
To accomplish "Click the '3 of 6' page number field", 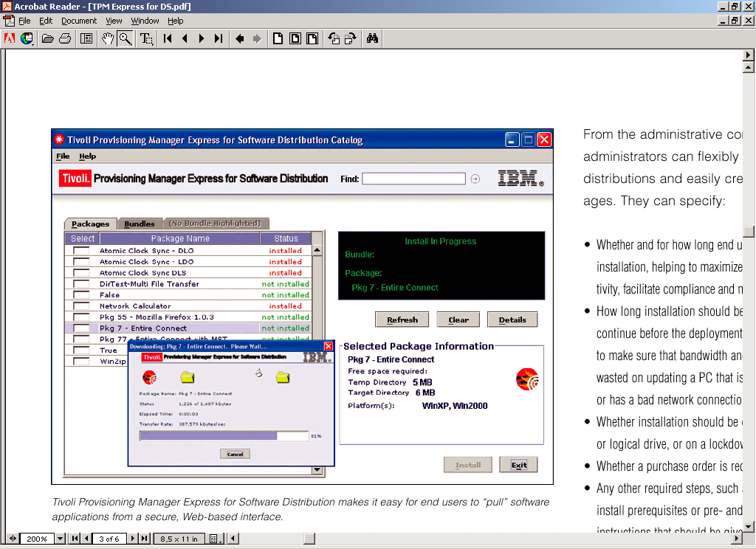I will tap(109, 539).
